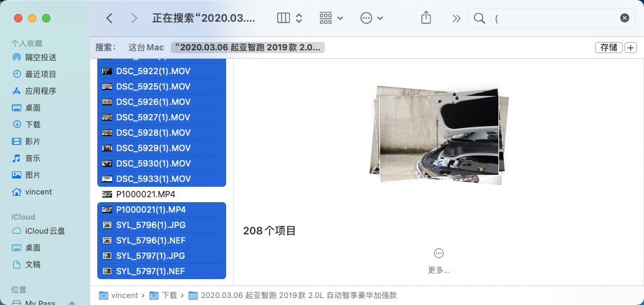Select file SYL_5797(1).NEF
This screenshot has width=644, height=305.
point(162,271)
